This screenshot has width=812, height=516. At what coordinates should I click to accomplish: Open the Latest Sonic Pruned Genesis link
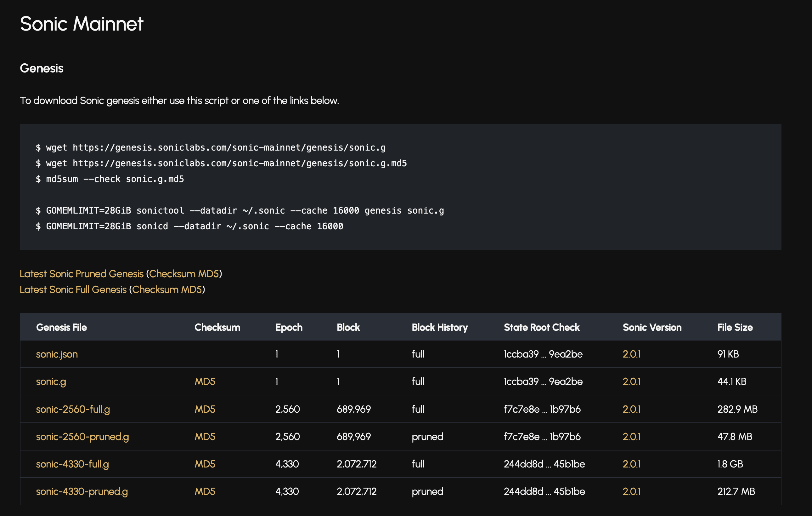point(81,274)
